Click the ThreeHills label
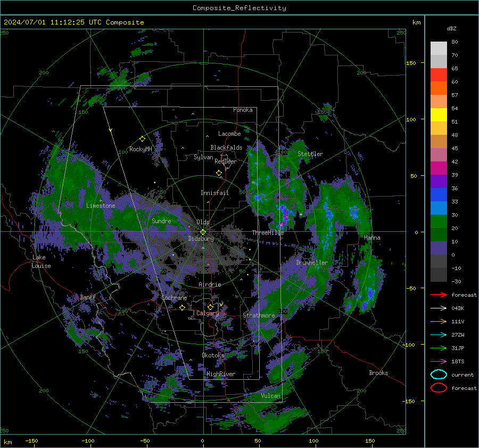 click(268, 233)
